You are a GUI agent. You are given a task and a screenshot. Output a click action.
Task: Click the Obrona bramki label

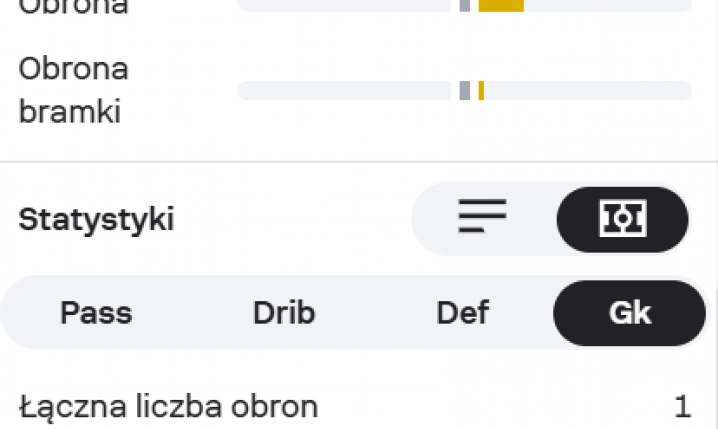[x=74, y=90]
